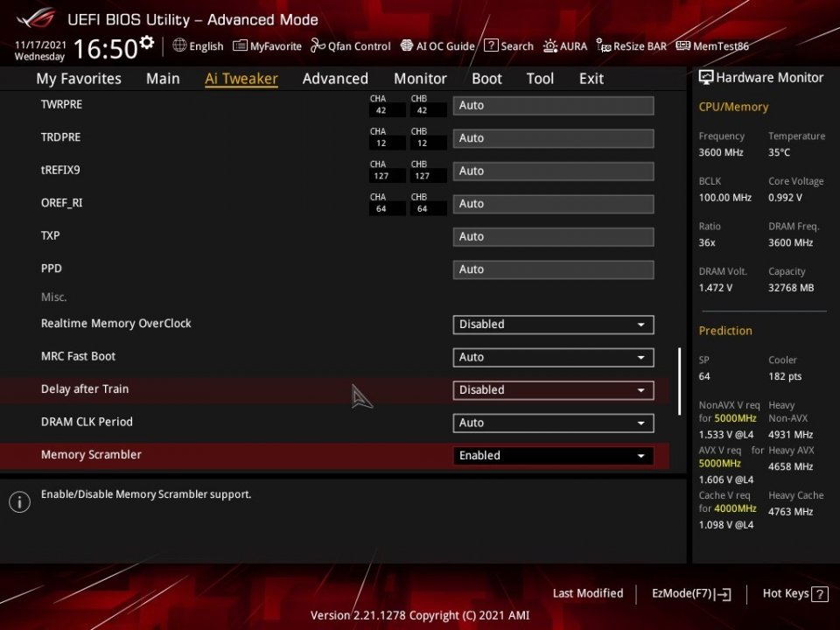Click the TRDPRE Auto input field
The width and height of the screenshot is (840, 630).
point(553,138)
